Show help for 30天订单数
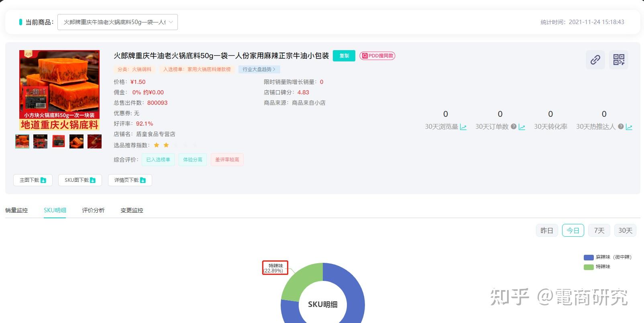Screen dimensions: 644x323 [x=514, y=127]
